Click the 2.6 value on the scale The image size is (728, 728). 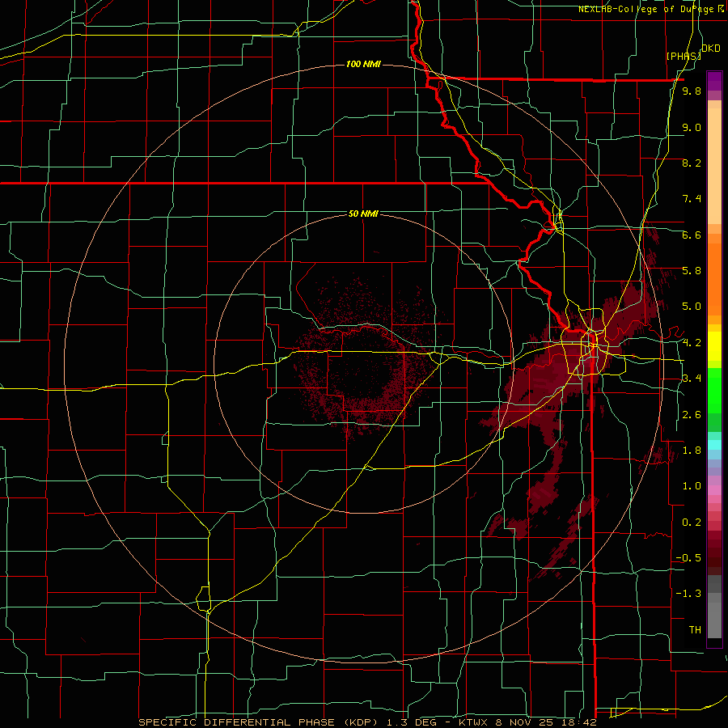[692, 415]
